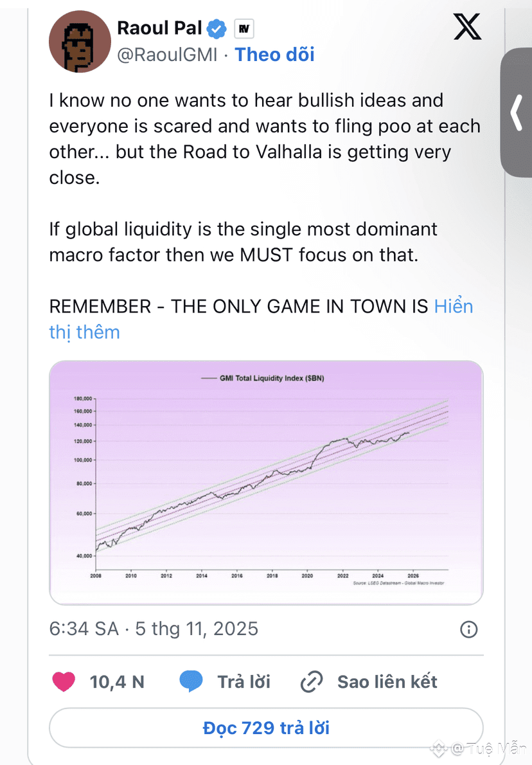Follow the account via "Theo dõi"
Image resolution: width=532 pixels, height=765 pixels.
pyautogui.click(x=274, y=55)
